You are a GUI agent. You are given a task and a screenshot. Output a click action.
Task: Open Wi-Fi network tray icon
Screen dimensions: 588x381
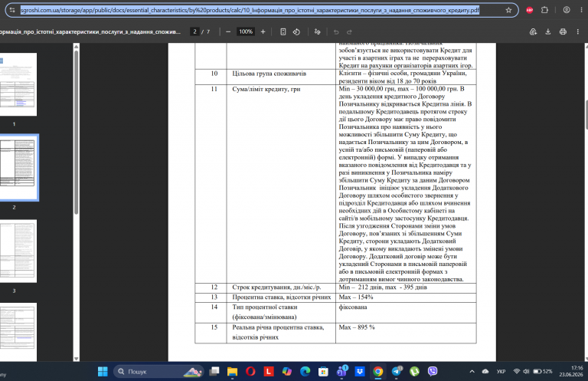[516, 372]
